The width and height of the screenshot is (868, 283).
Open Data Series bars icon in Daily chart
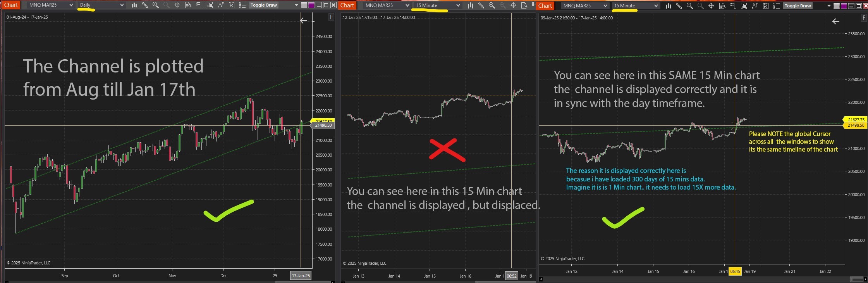pyautogui.click(x=134, y=5)
